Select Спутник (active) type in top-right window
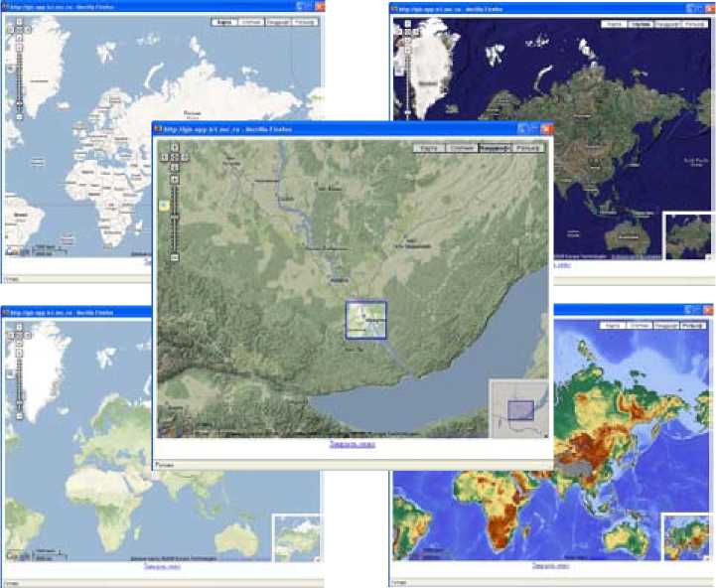Screen dimensions: 716x588 click(641, 24)
